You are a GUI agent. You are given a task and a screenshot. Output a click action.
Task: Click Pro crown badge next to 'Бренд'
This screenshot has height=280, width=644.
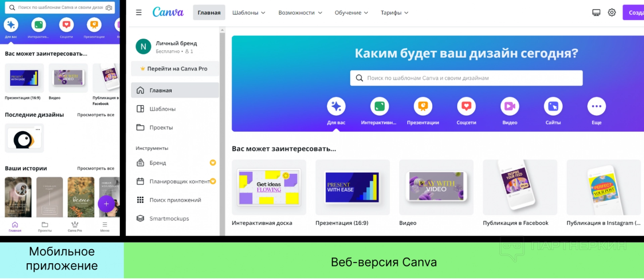click(213, 163)
